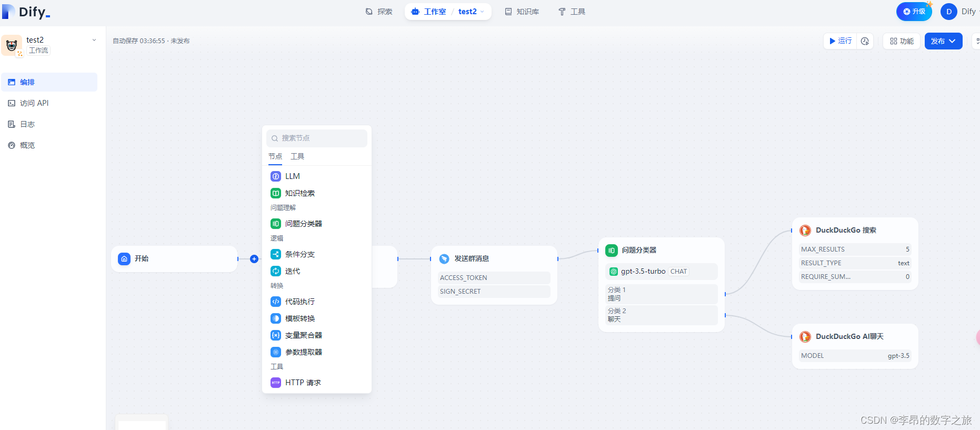
Task: Click the 问题分类器 canvas node green icon
Action: click(x=612, y=251)
